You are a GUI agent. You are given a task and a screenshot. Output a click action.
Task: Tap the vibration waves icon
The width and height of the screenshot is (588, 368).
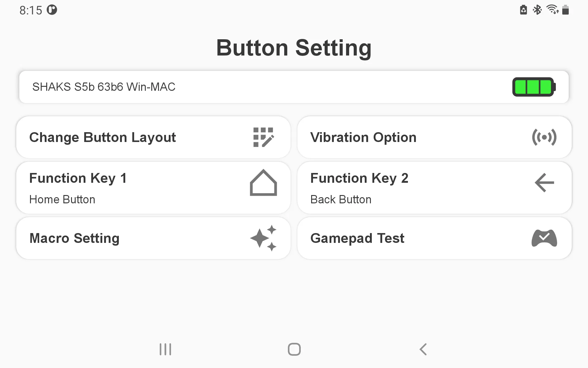point(544,137)
